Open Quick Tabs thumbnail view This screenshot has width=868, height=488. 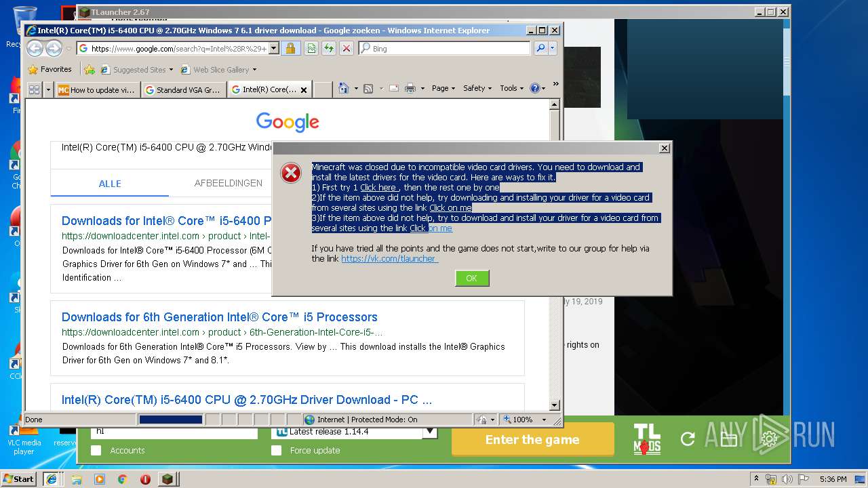click(34, 89)
